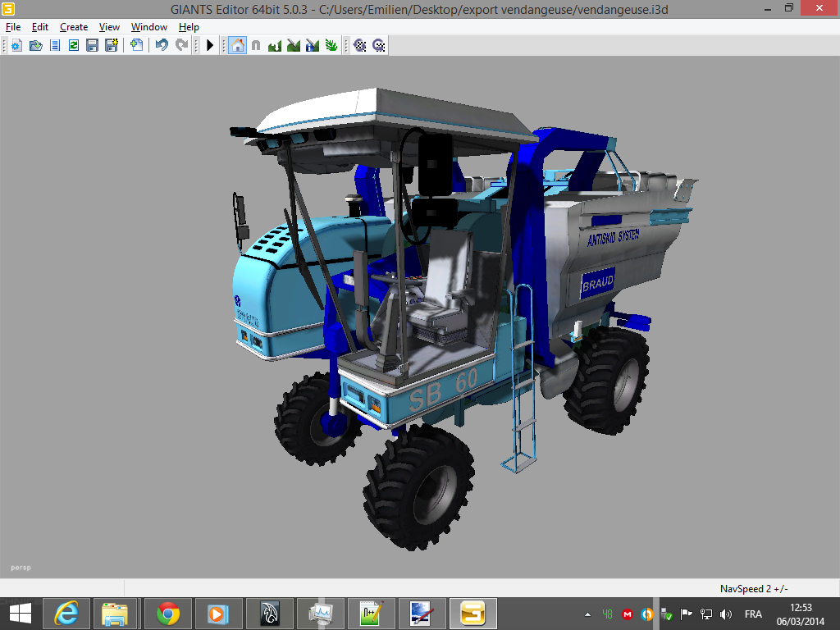Save the file with the floppy icon

(92, 46)
